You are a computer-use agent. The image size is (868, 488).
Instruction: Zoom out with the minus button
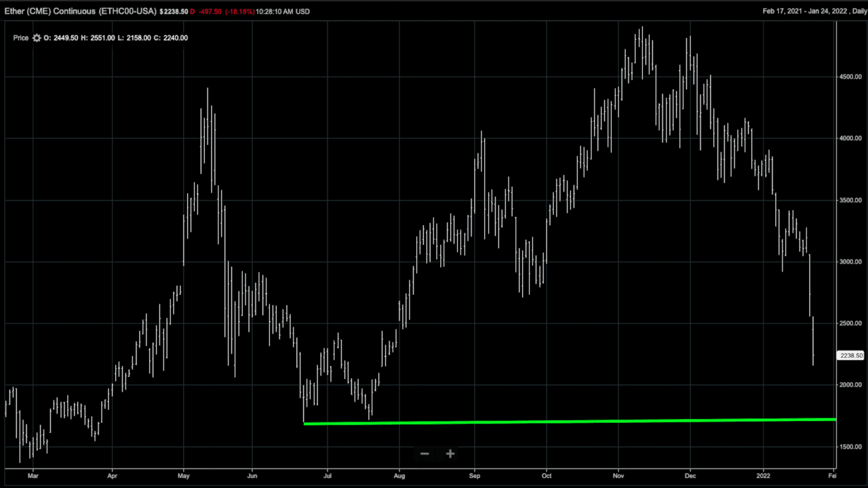coord(425,453)
